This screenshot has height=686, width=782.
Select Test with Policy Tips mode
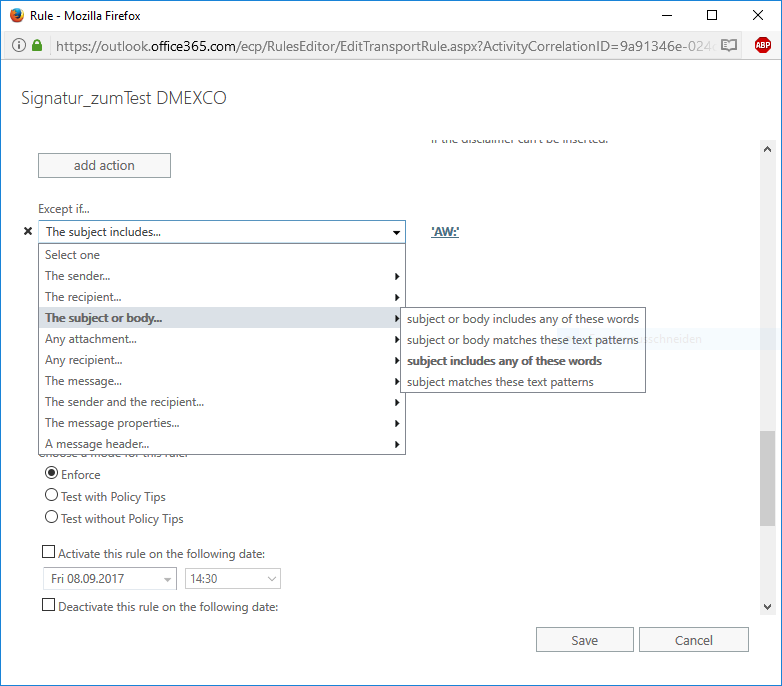pyautogui.click(x=51, y=495)
